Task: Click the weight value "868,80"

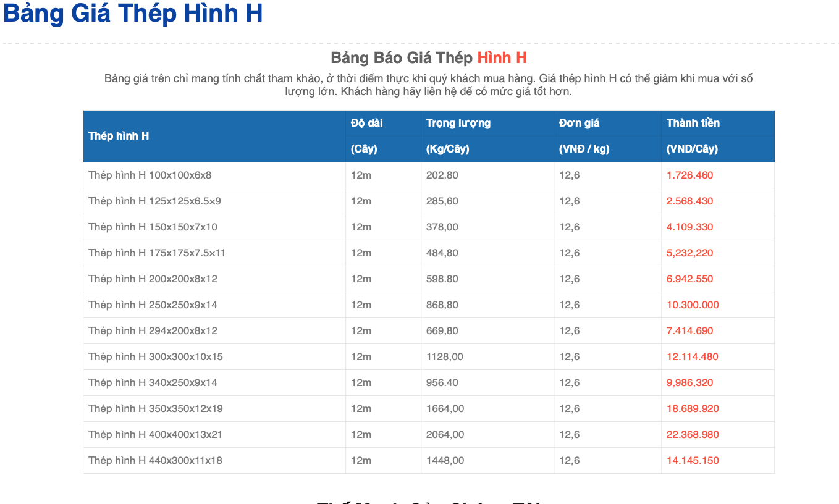Action: (x=442, y=305)
